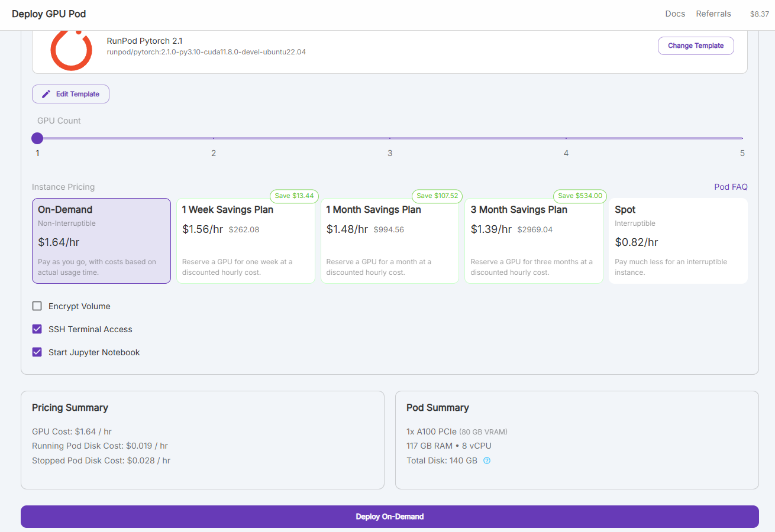Open the Referrals link

coord(713,14)
